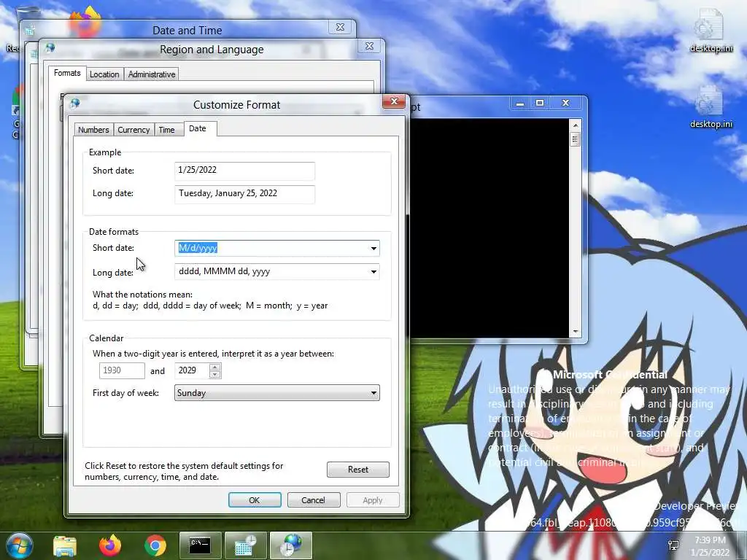Click Region and Language title bar icon
The width and height of the screenshot is (747, 560).
[x=50, y=47]
